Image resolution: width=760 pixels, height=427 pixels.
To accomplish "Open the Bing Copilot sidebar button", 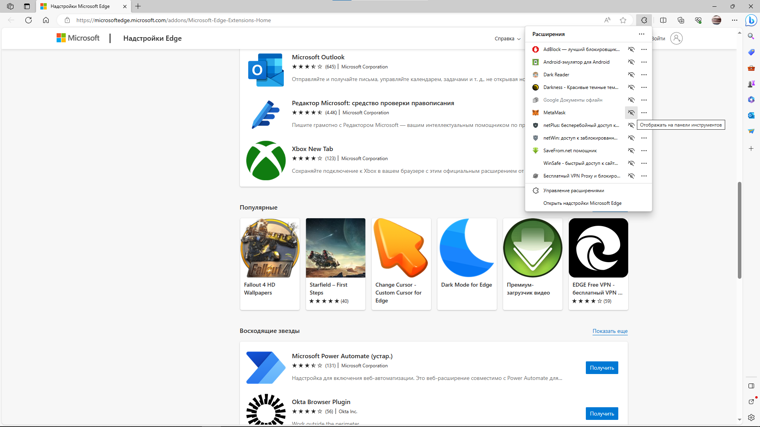I will [751, 20].
